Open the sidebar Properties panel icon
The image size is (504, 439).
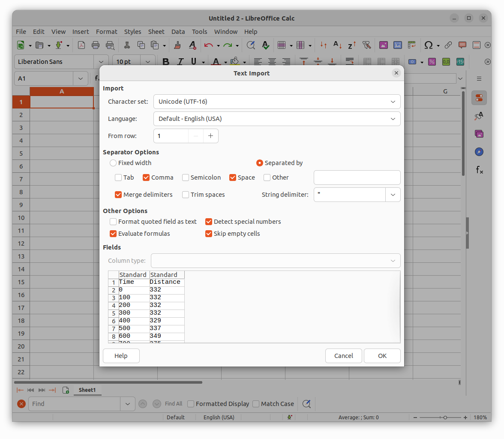point(479,98)
